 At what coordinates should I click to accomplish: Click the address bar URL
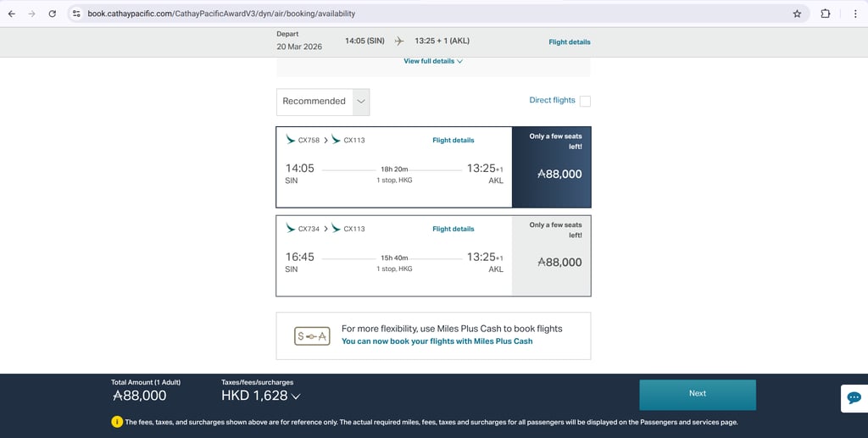coord(221,14)
